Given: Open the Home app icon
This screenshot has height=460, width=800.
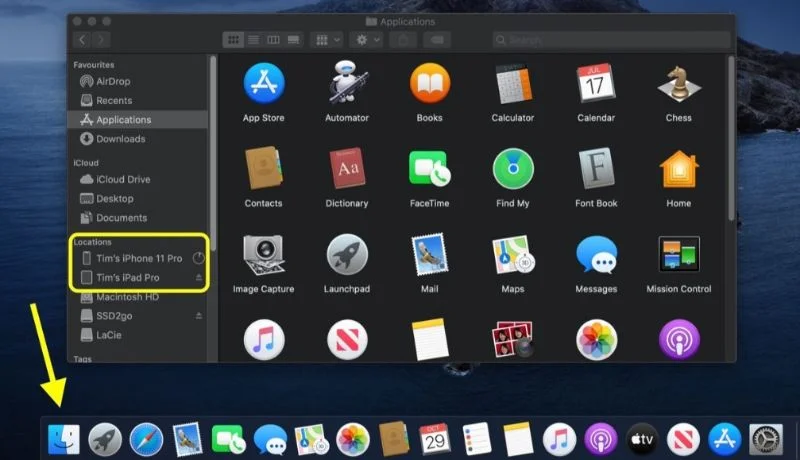Looking at the screenshot, I should (x=679, y=168).
